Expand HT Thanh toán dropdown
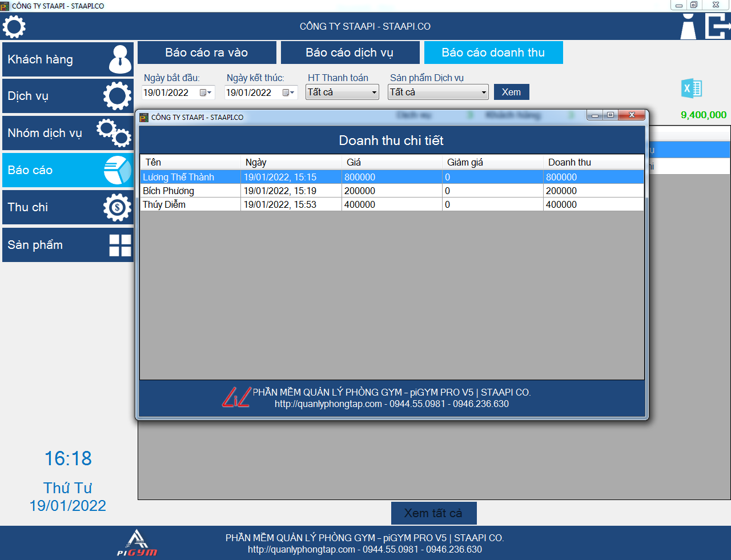This screenshot has width=731, height=560. coord(374,92)
